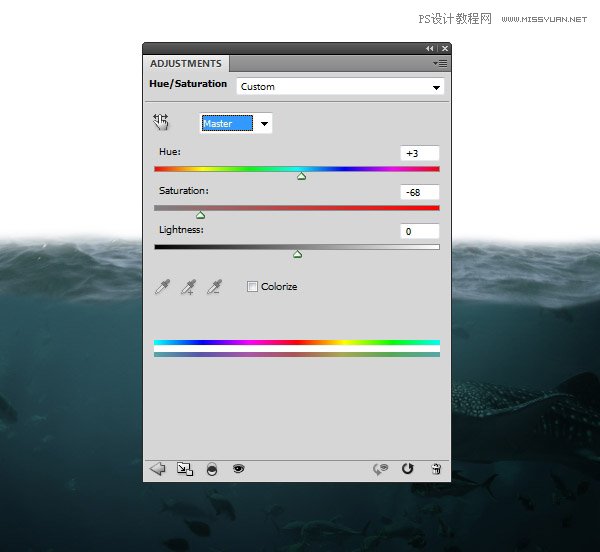This screenshot has width=600, height=552.
Task: Pick the Eyedropper tool
Action: tap(162, 287)
